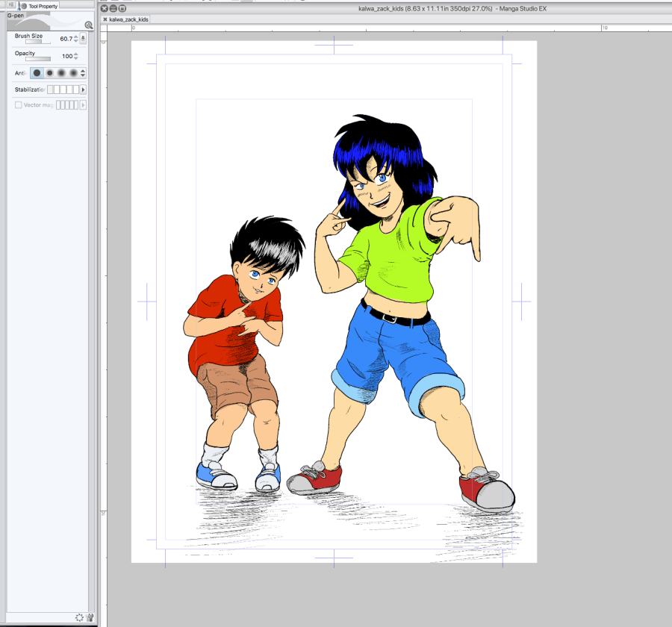The width and height of the screenshot is (672, 627).
Task: Select the kalwa_zack_kids document tab
Action: click(128, 19)
